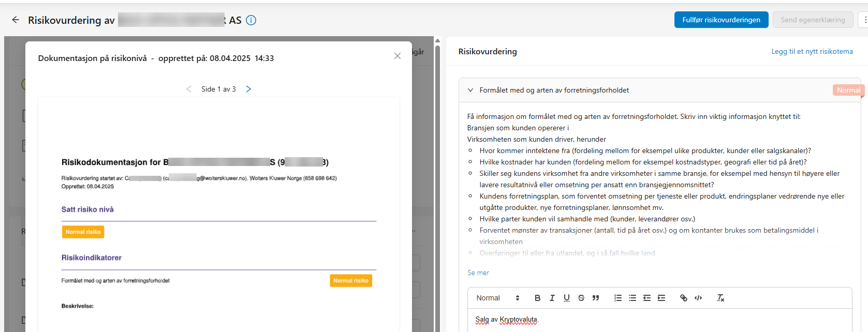Insert a link in editor
The width and height of the screenshot is (868, 332).
[x=684, y=298]
